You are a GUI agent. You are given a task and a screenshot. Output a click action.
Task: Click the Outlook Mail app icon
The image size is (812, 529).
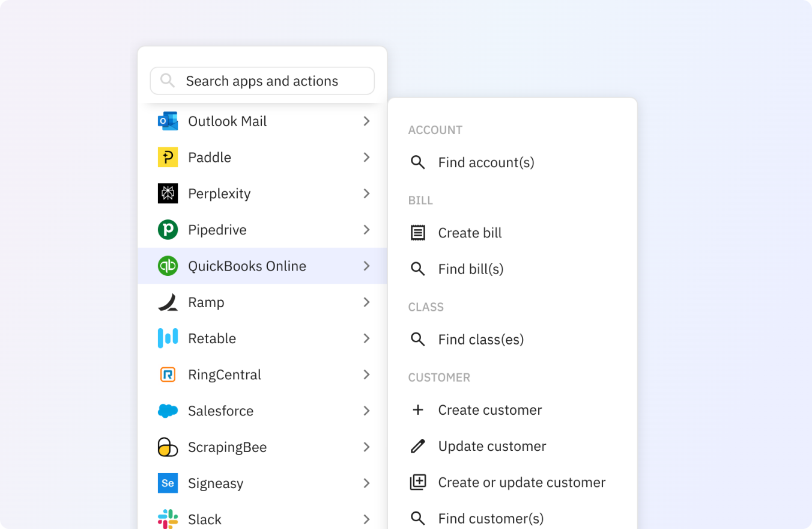168,121
